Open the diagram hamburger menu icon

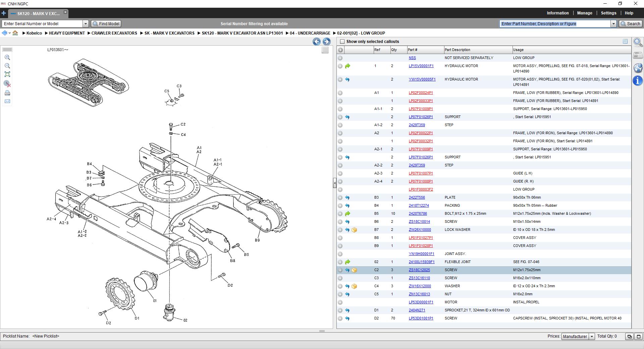[x=7, y=50]
